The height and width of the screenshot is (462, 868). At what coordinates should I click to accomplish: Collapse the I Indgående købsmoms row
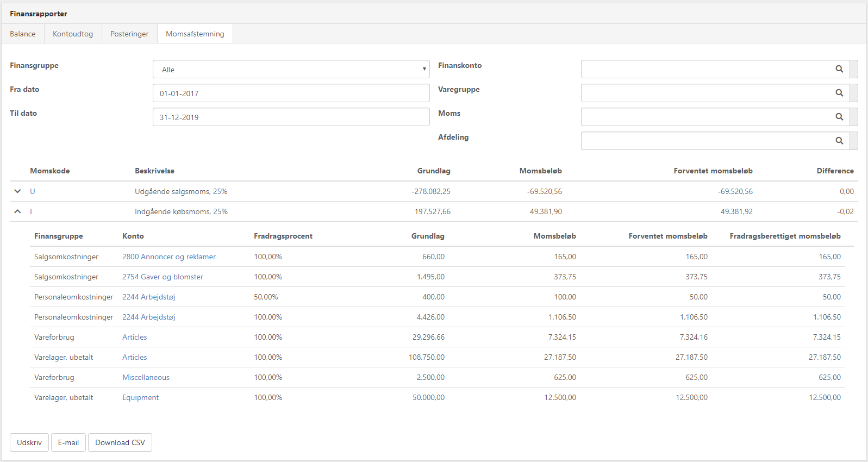(x=17, y=211)
